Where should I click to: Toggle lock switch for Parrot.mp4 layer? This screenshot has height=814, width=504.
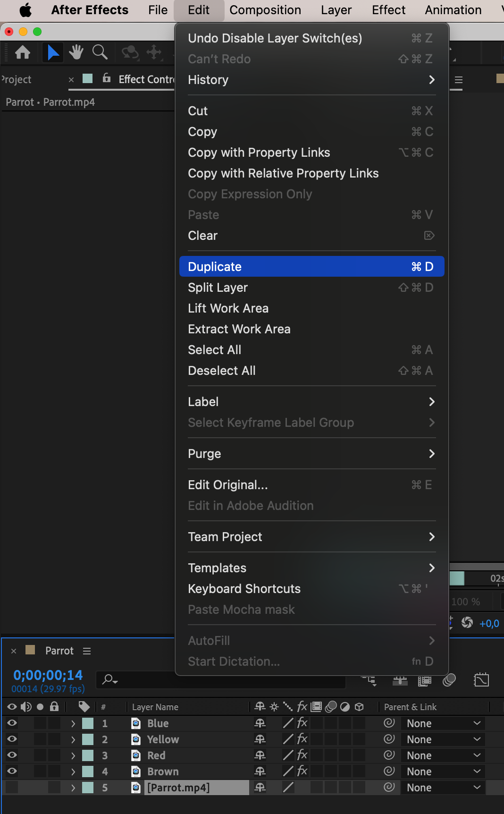coord(54,787)
